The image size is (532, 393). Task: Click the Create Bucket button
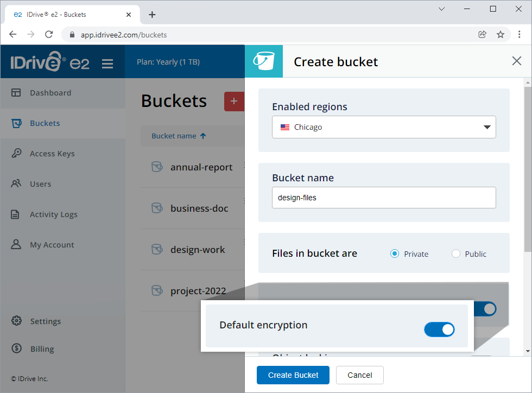pyautogui.click(x=293, y=375)
